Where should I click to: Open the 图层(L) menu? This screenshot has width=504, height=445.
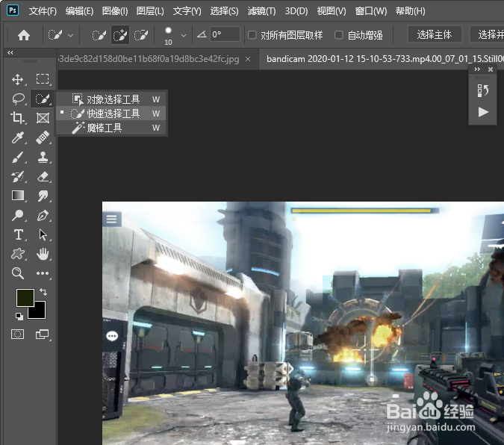click(150, 11)
